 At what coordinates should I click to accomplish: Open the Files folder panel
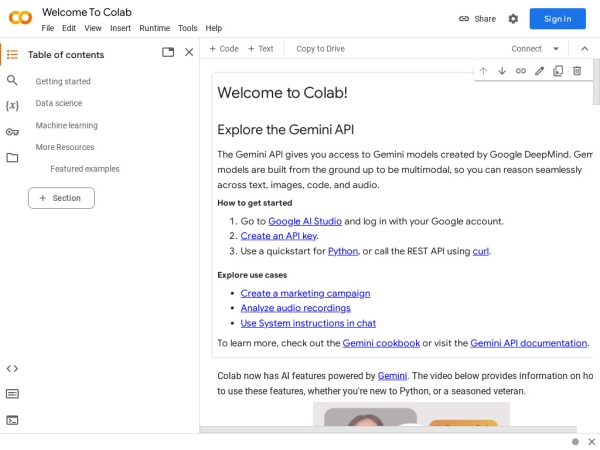tap(12, 158)
